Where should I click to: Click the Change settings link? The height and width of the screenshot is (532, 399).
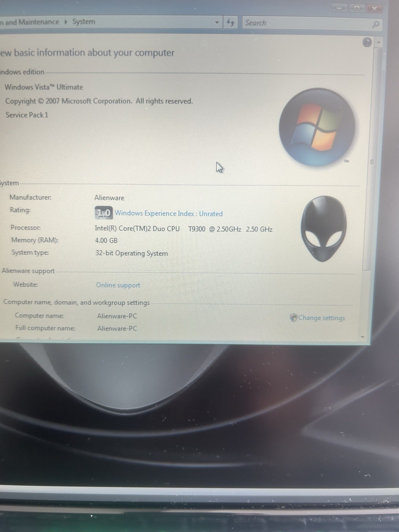pyautogui.click(x=322, y=318)
